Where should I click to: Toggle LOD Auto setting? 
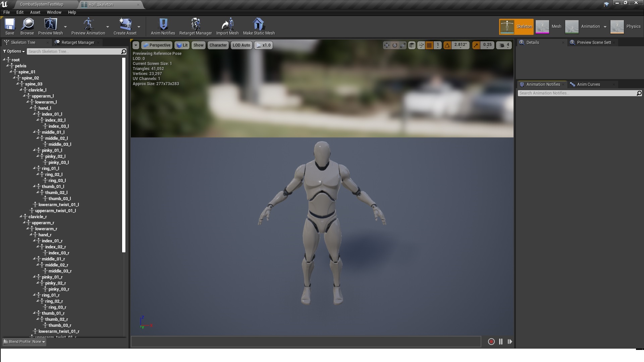point(241,45)
